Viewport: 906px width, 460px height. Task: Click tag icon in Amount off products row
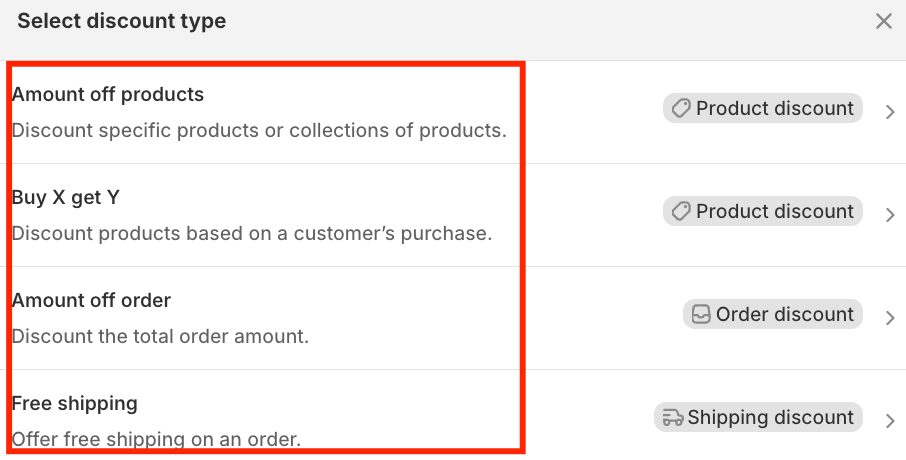pyautogui.click(x=681, y=108)
